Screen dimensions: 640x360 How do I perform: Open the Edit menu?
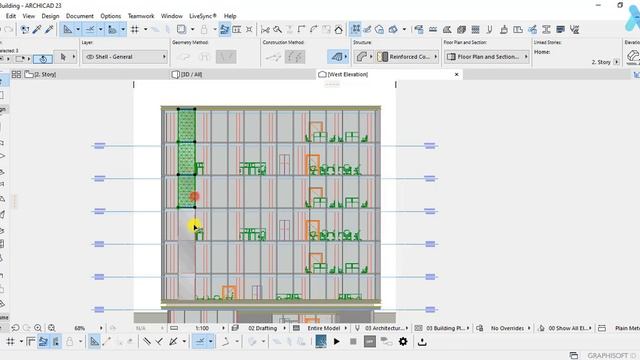coord(11,16)
